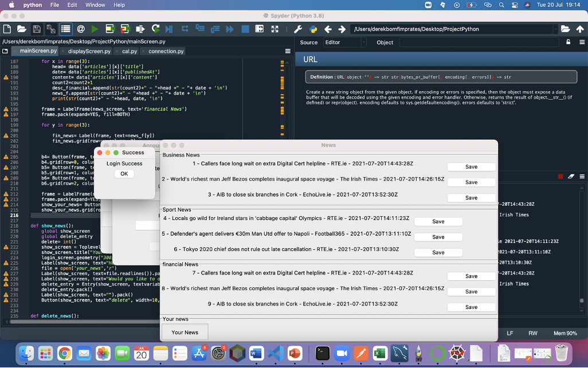Run the file with green play

coord(95,29)
